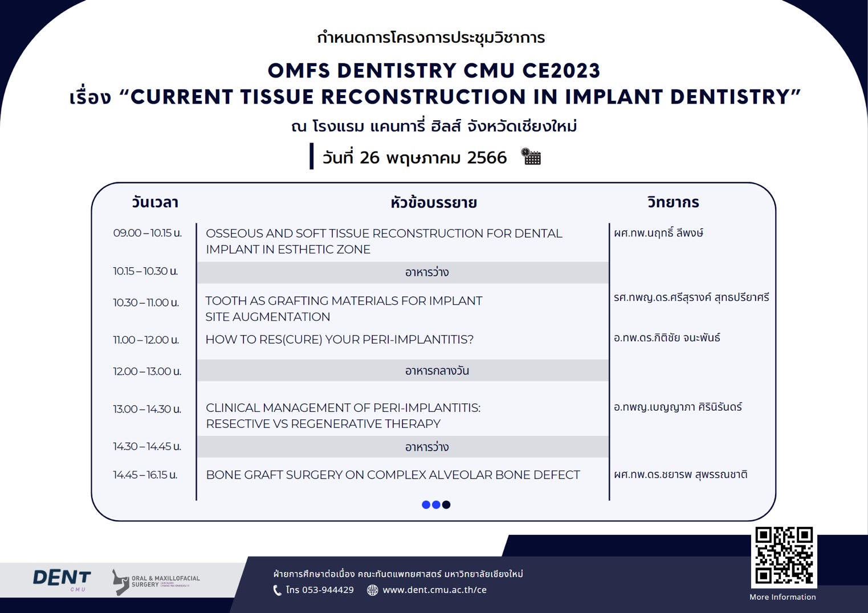The image size is (868, 613).
Task: Click the วิทยากร column header
Action: pyautogui.click(x=673, y=202)
